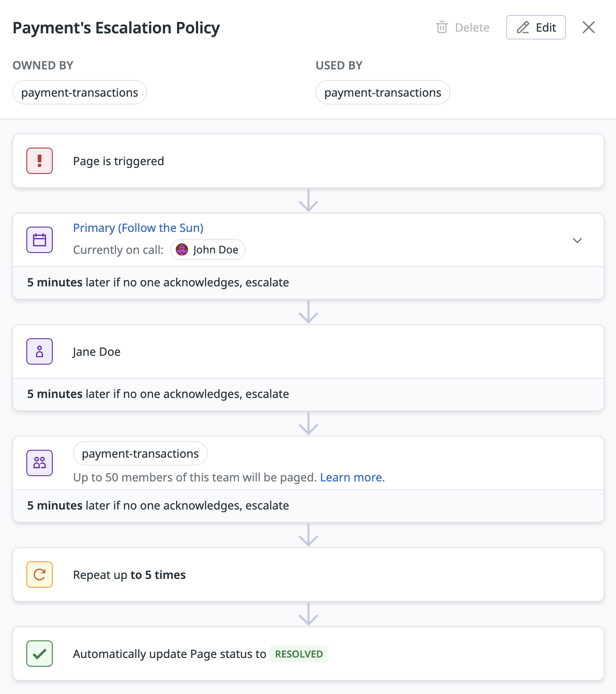This screenshot has width=616, height=694.
Task: Click the Edit button
Action: point(536,27)
